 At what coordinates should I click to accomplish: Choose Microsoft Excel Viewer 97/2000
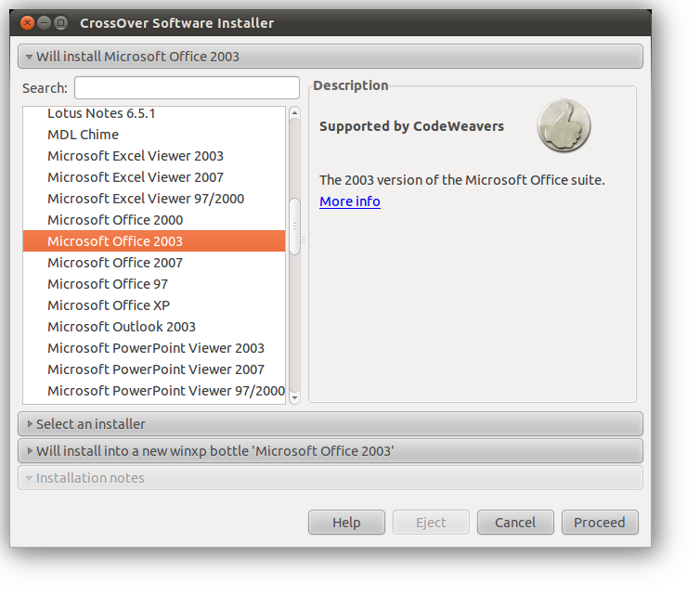coord(154,199)
